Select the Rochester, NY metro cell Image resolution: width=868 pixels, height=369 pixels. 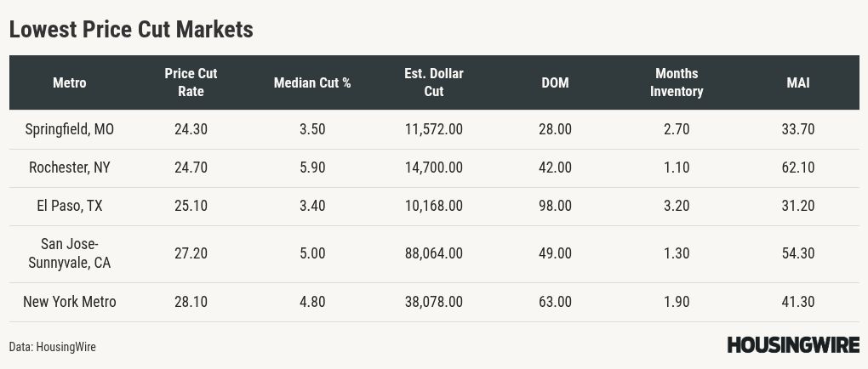(70, 167)
